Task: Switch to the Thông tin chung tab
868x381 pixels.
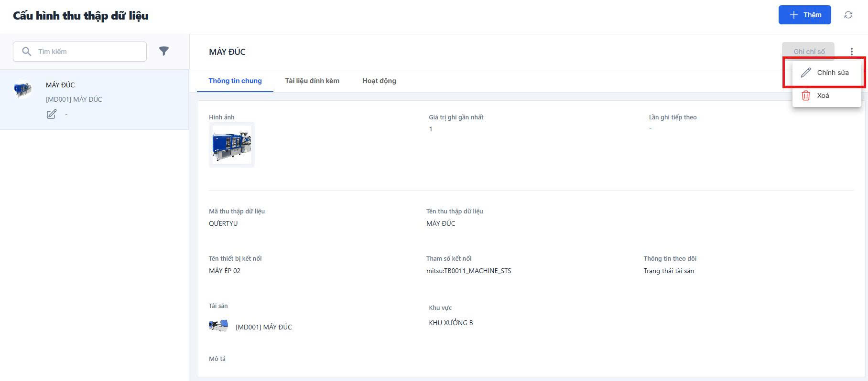Action: 235,81
